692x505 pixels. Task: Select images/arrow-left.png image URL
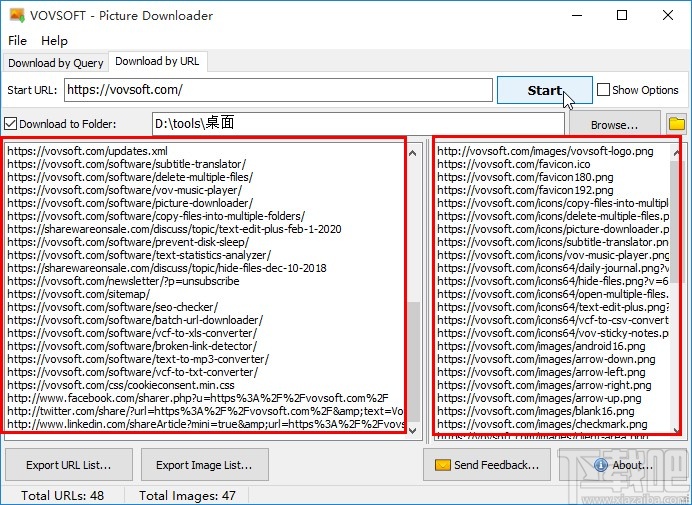click(x=541, y=372)
